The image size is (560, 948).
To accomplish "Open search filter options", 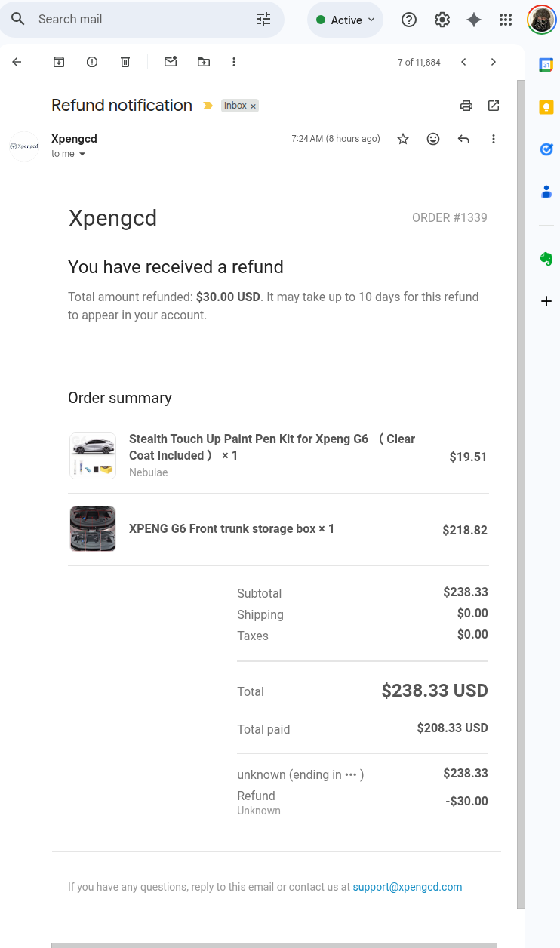I will (263, 20).
